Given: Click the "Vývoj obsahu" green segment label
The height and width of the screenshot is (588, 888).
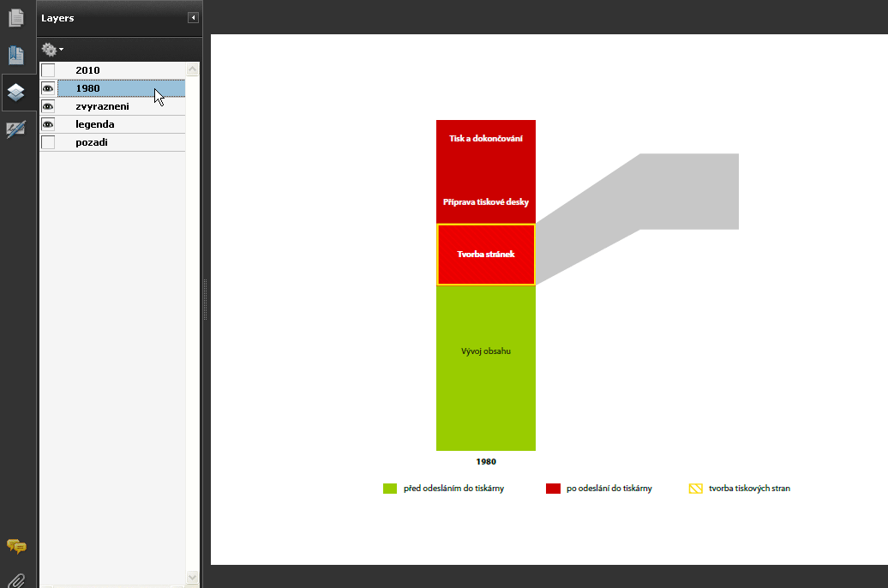Looking at the screenshot, I should pos(486,351).
